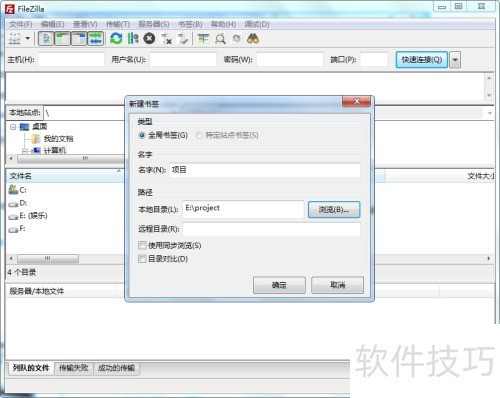
Task: Switch to 传输失败 tab
Action: click(x=74, y=368)
